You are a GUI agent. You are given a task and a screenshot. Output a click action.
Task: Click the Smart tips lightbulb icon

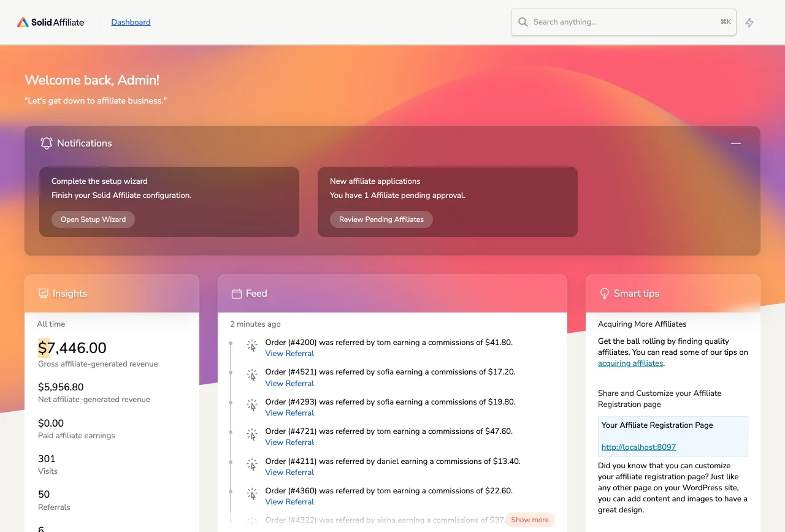605,294
